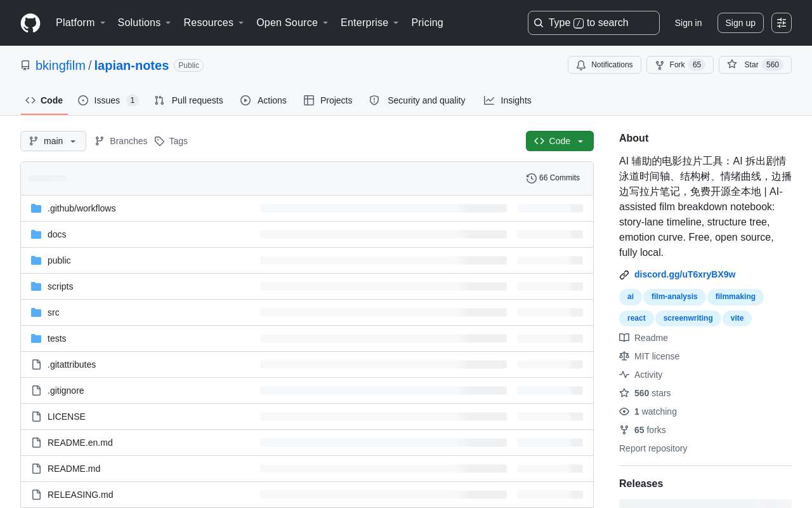Click the scripts folder icon
The image size is (812, 508).
point(36,286)
